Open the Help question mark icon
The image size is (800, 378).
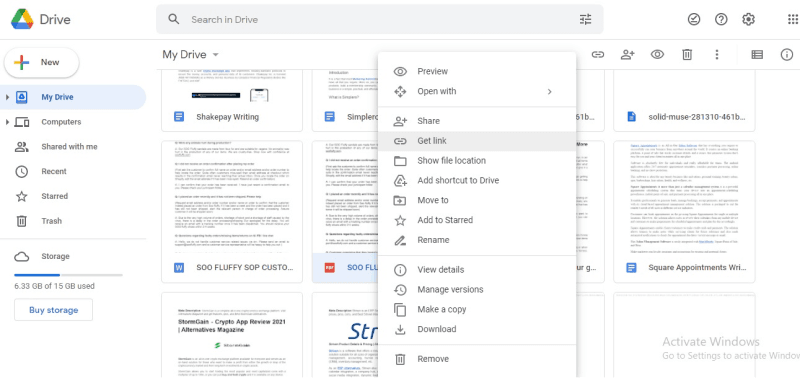[721, 19]
